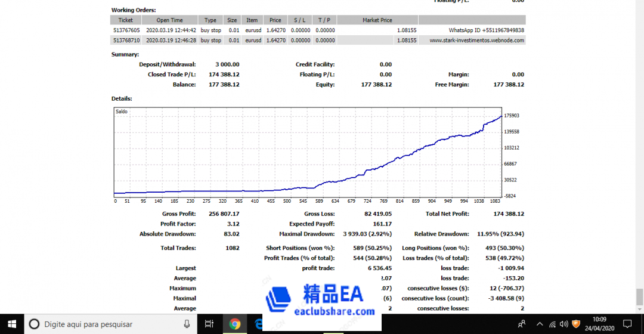Viewport: 644px width, 334px height.
Task: Type in the 'Digite aqui para pesquisar' box
Action: pos(107,324)
